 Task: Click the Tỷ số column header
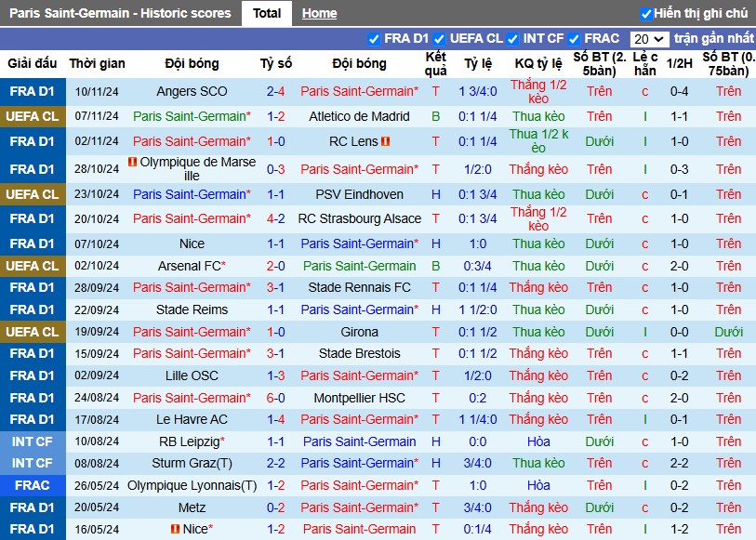[276, 63]
